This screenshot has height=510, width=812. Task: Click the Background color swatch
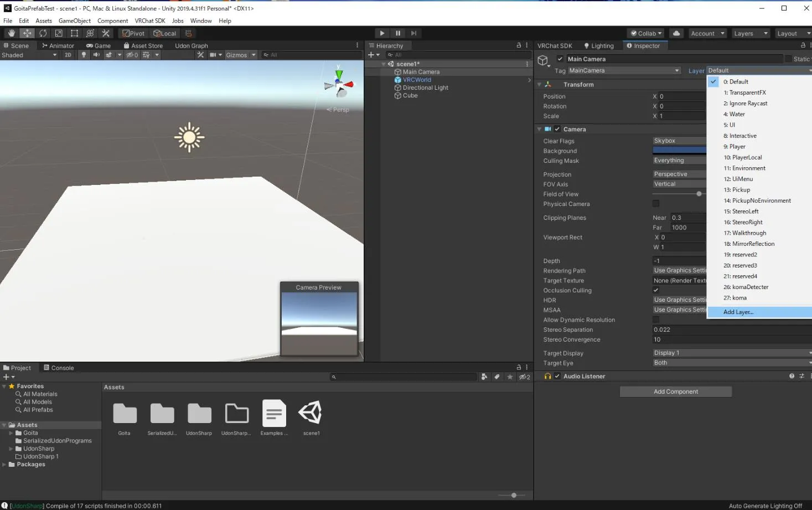click(680, 151)
